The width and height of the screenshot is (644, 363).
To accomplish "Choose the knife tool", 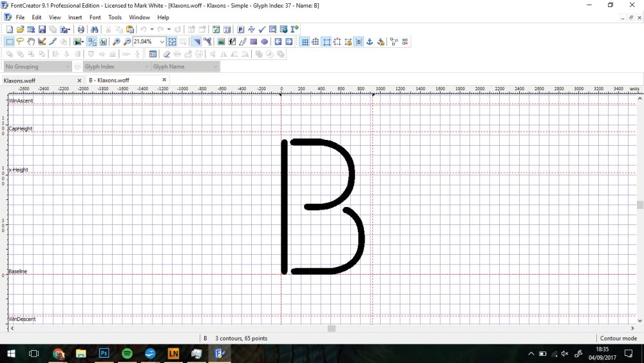I will coord(53,41).
